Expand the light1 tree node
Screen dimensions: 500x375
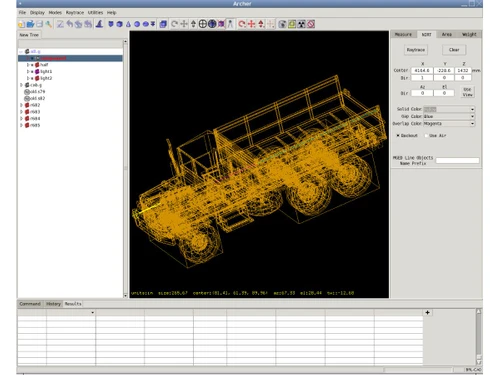point(28,72)
